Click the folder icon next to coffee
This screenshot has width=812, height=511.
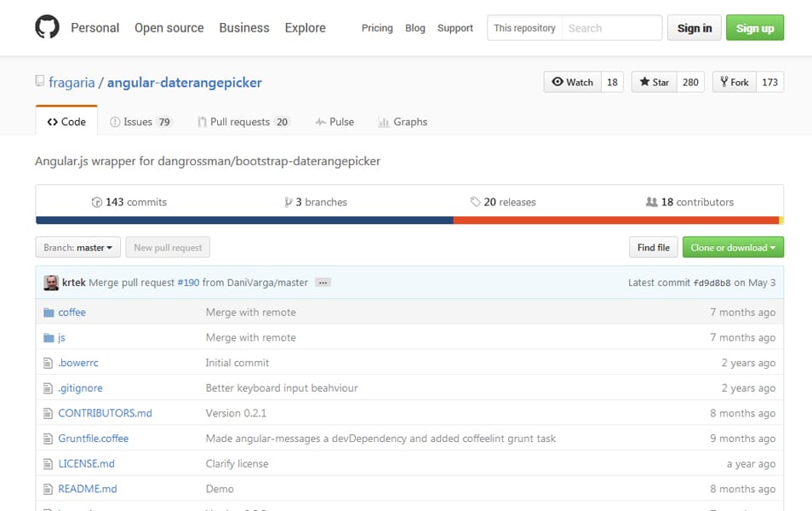click(x=49, y=313)
